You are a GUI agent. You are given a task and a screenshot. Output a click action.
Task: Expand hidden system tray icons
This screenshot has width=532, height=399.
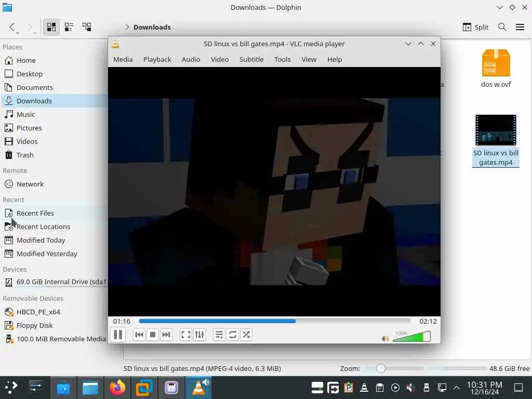(457, 388)
